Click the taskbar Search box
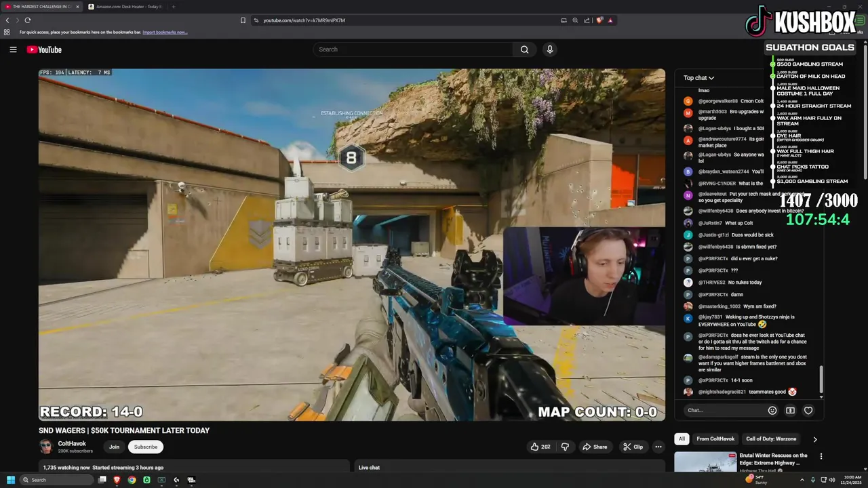The height and width of the screenshot is (488, 868). (x=56, y=480)
